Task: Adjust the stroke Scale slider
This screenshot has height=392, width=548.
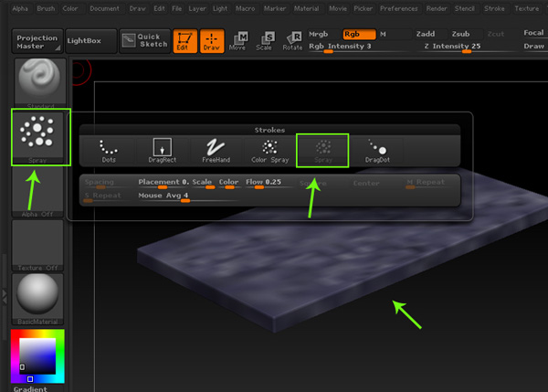Action: [203, 184]
